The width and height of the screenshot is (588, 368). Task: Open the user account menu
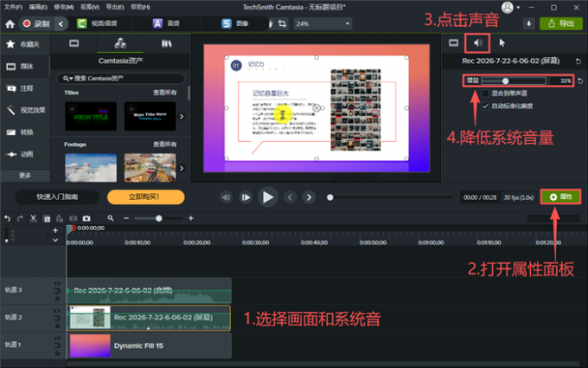coord(511,8)
